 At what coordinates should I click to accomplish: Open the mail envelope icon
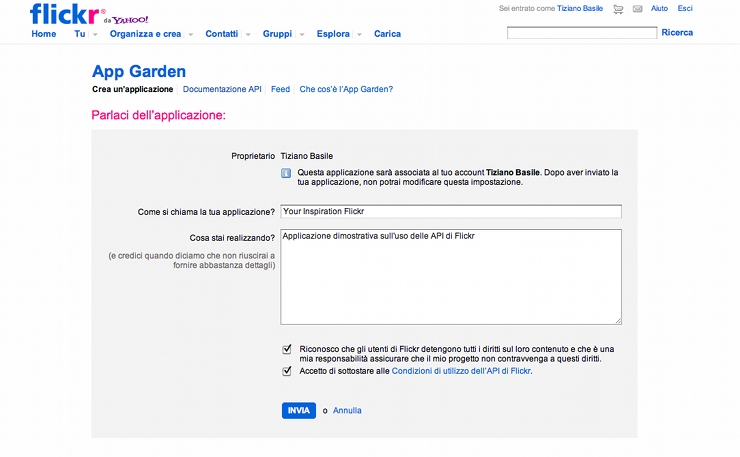(x=638, y=9)
